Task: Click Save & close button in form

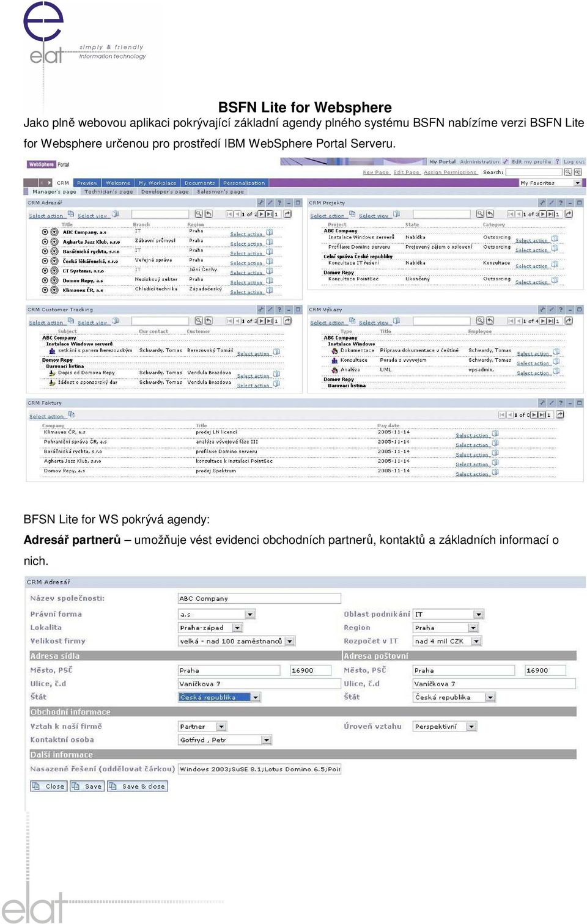Action: pos(138,787)
